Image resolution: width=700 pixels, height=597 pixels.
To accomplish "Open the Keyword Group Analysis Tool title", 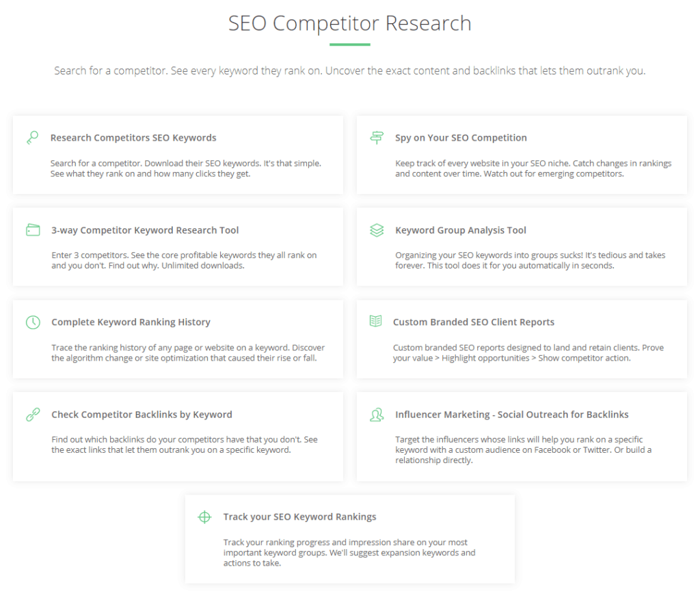I will 461,230.
